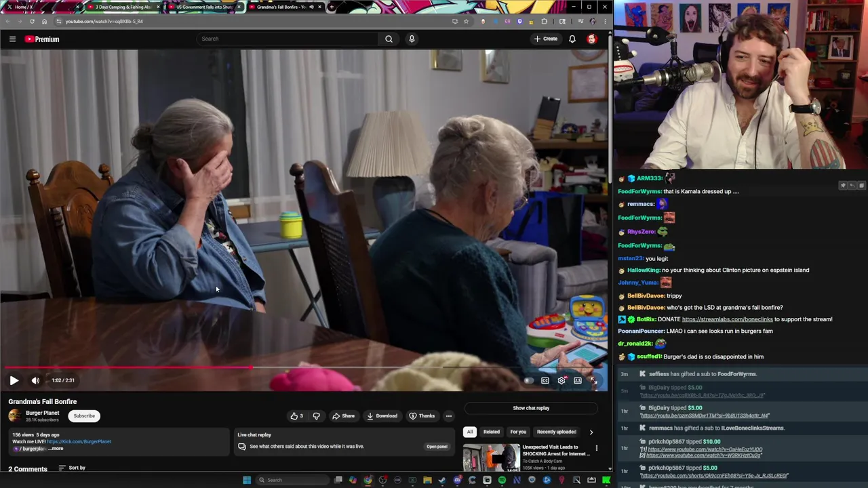
Task: Open Task View on the taskbar
Action: click(338, 480)
